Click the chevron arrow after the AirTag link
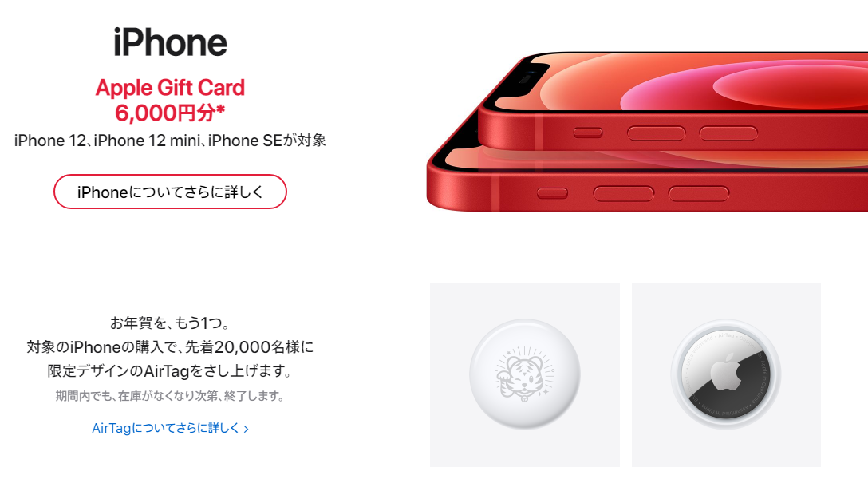 point(246,430)
